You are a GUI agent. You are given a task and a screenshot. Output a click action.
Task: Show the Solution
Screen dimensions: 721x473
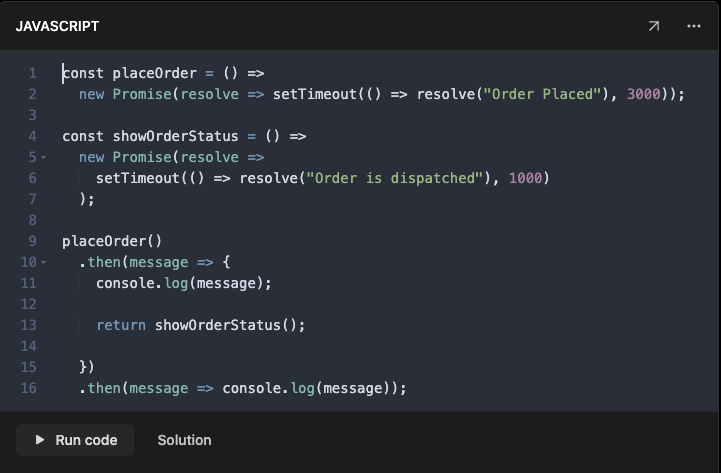click(x=184, y=440)
